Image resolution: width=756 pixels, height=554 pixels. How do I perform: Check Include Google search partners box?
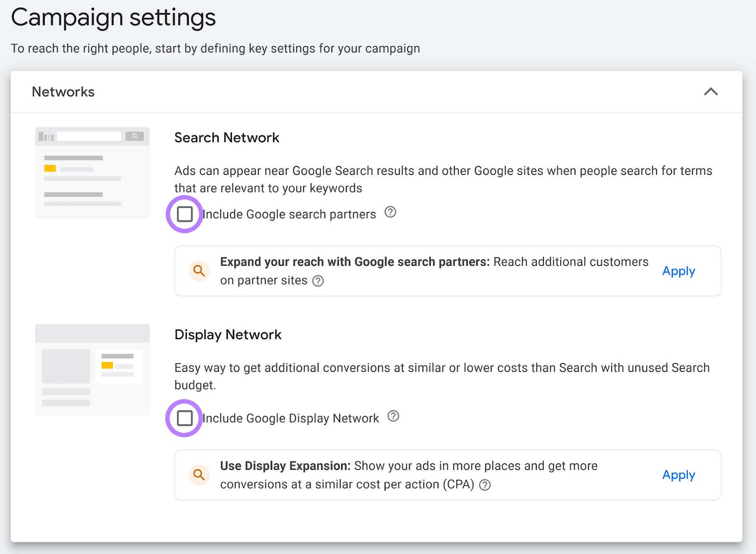click(185, 214)
